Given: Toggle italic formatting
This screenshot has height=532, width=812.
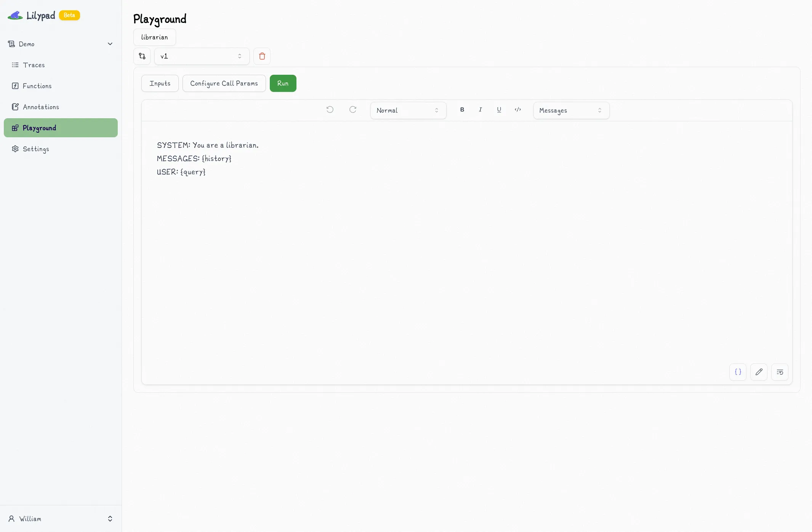Looking at the screenshot, I should click(480, 110).
